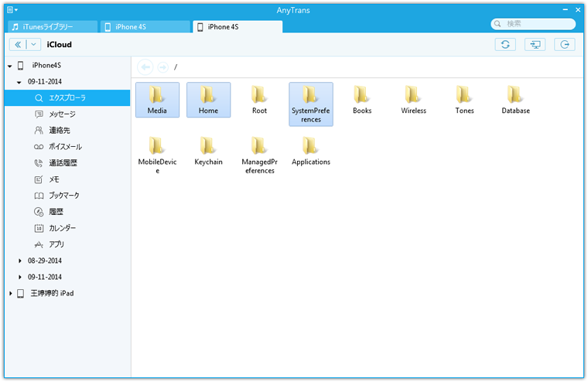Viewport: 588px width, 382px height.
Task: Click the 検索 search field
Action: tap(533, 24)
